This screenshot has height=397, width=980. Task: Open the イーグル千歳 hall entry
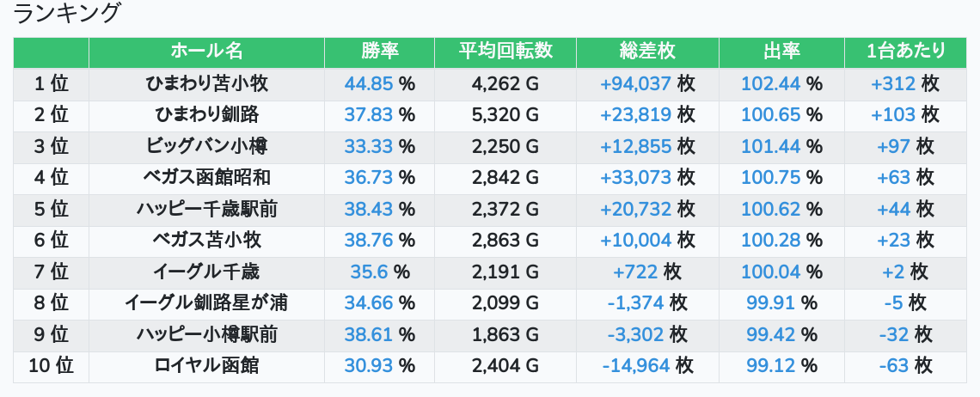(206, 272)
